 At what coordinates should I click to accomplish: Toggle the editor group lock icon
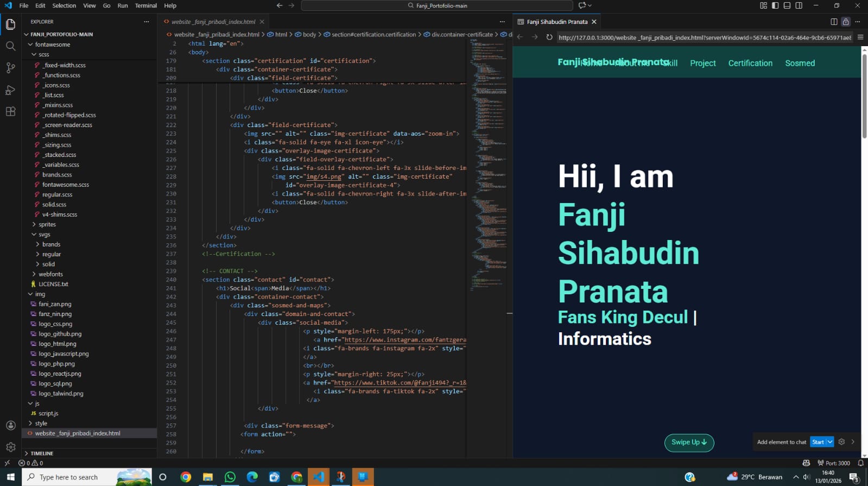(846, 22)
